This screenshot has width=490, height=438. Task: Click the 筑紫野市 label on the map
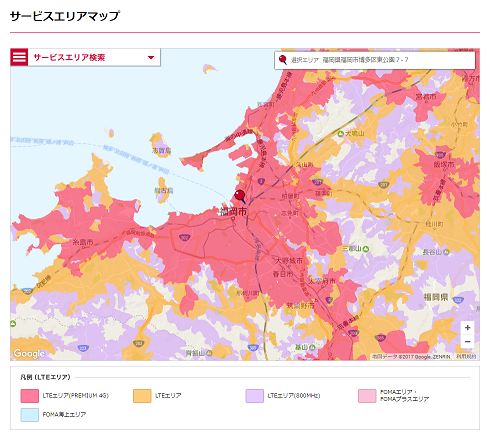coord(300,305)
